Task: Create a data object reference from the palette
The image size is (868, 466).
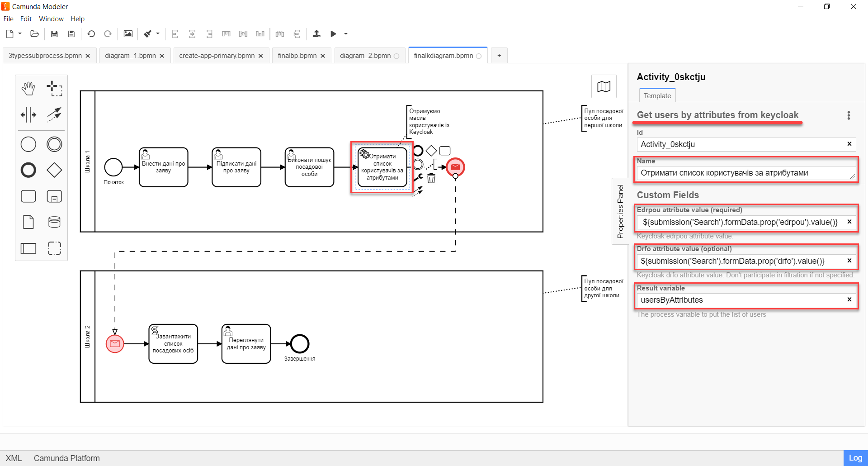Action: click(28, 222)
